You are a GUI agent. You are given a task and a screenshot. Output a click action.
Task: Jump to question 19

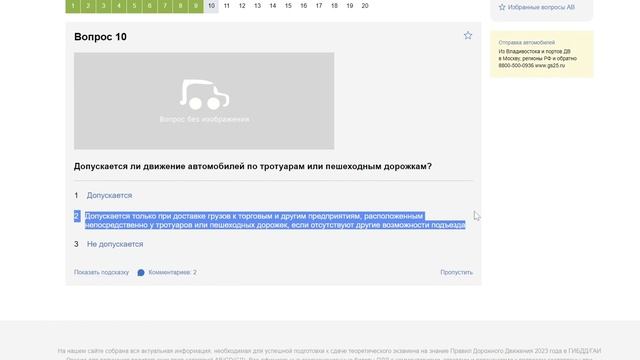(350, 6)
